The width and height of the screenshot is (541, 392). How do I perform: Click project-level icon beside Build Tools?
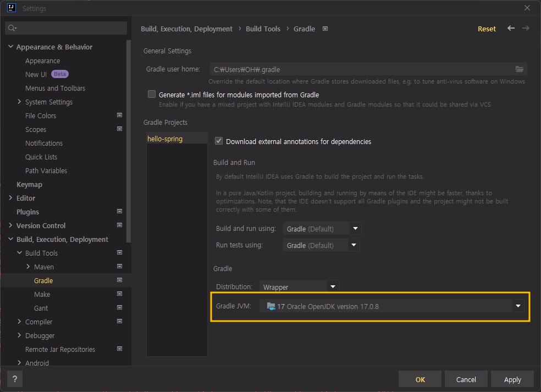click(x=119, y=253)
